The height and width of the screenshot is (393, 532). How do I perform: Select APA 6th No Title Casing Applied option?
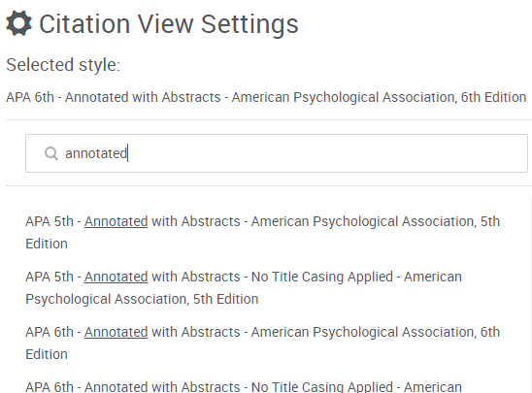(x=244, y=386)
